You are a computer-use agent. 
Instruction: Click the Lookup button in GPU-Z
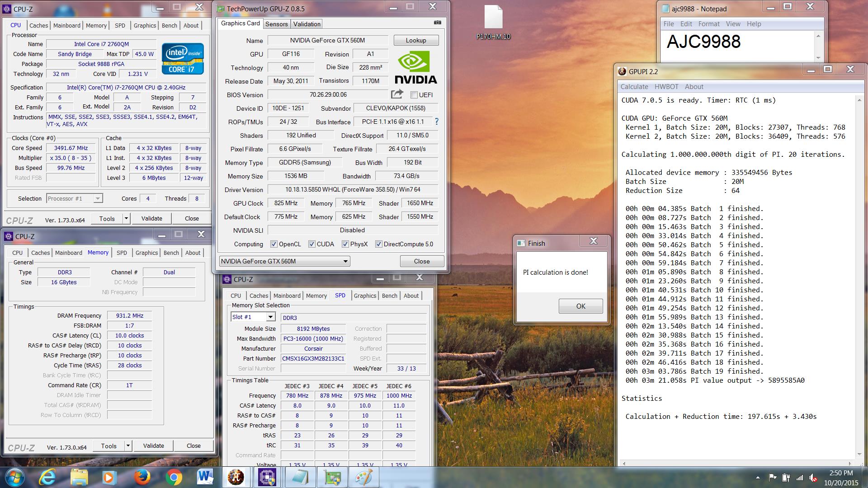coord(416,40)
